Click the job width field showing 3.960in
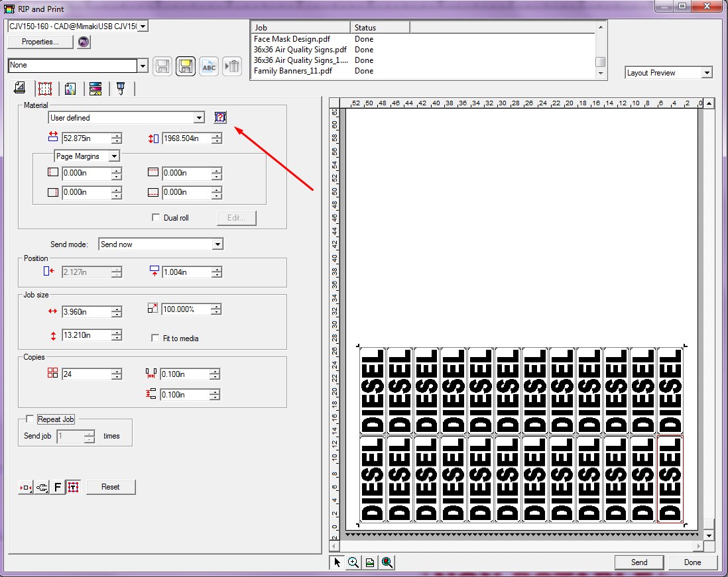728x577 pixels. tap(87, 312)
